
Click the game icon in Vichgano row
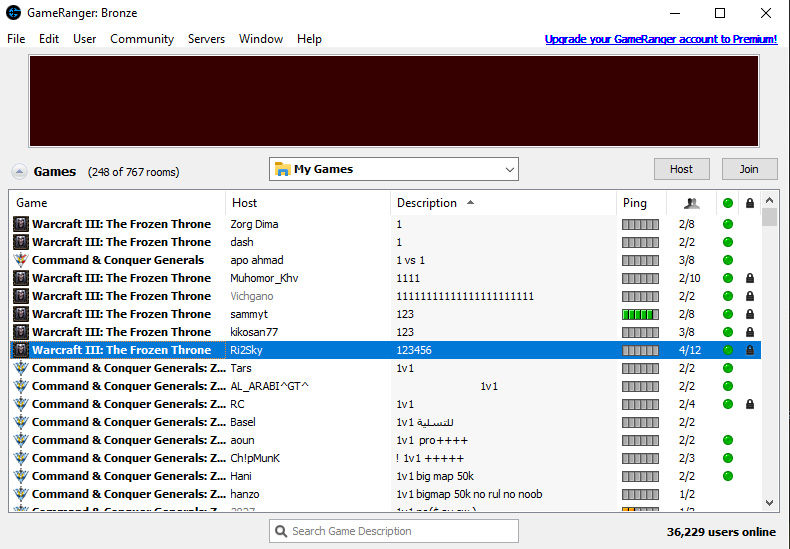pyautogui.click(x=21, y=296)
